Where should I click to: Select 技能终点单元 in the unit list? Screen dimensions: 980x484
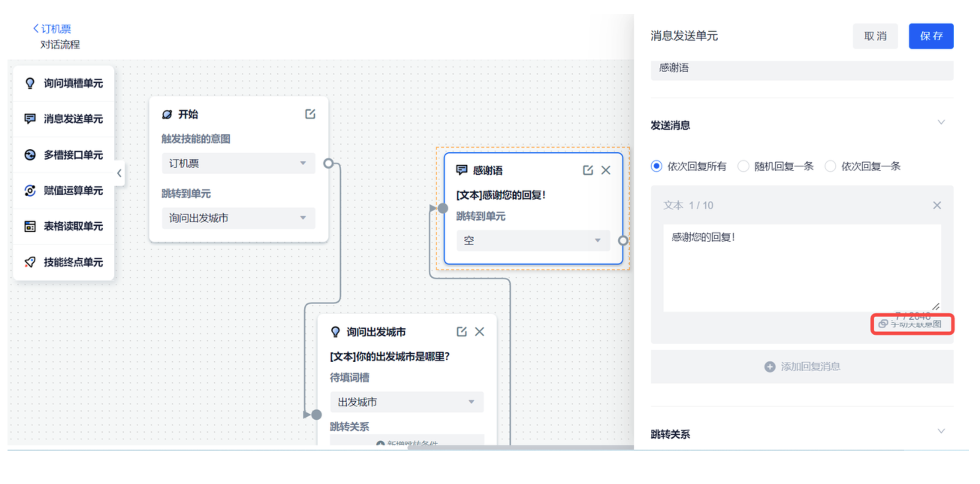63,262
